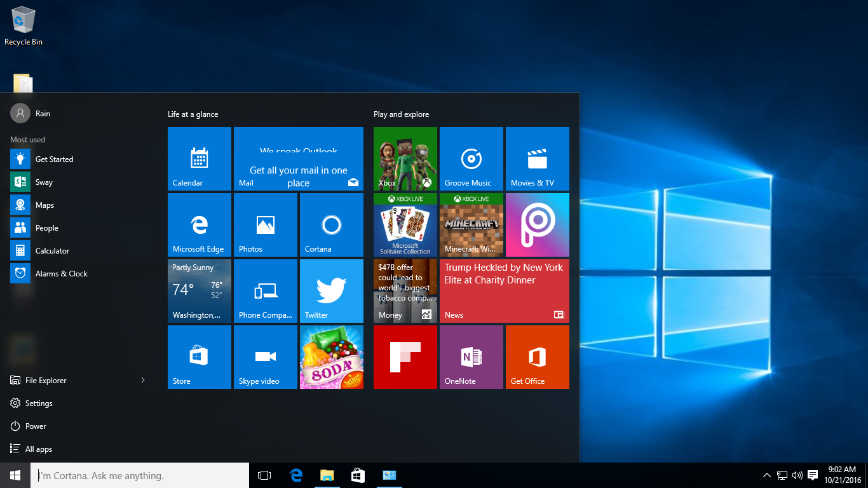Open the Weather tile showing Partly Sunny
This screenshot has width=868, height=488.
click(x=200, y=291)
